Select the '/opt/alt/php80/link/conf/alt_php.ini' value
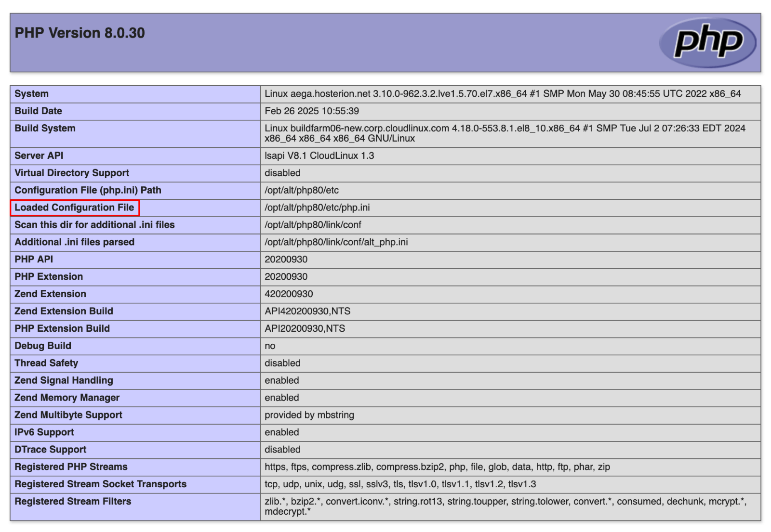 (x=336, y=243)
